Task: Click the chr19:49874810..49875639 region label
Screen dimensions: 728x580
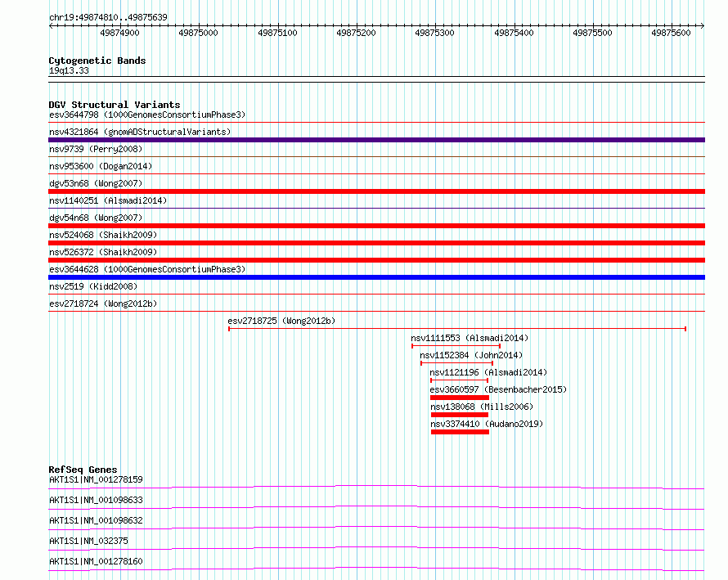Action: (x=108, y=17)
